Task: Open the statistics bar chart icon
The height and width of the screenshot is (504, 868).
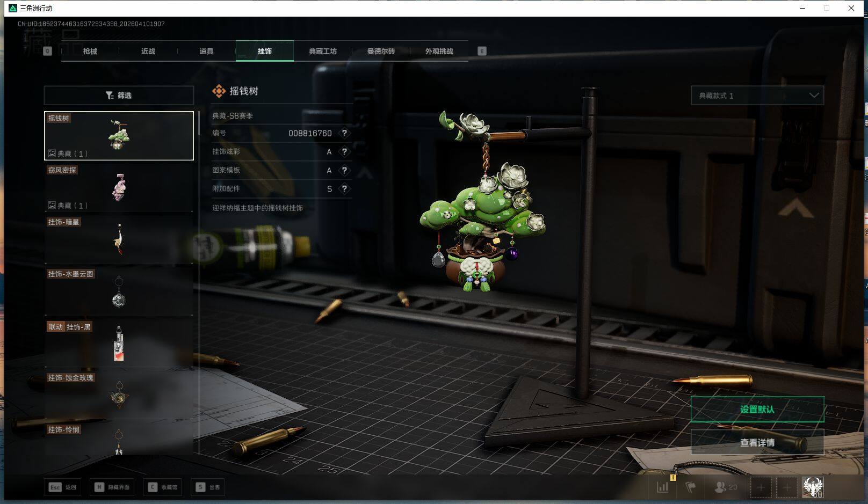Action: tap(663, 487)
